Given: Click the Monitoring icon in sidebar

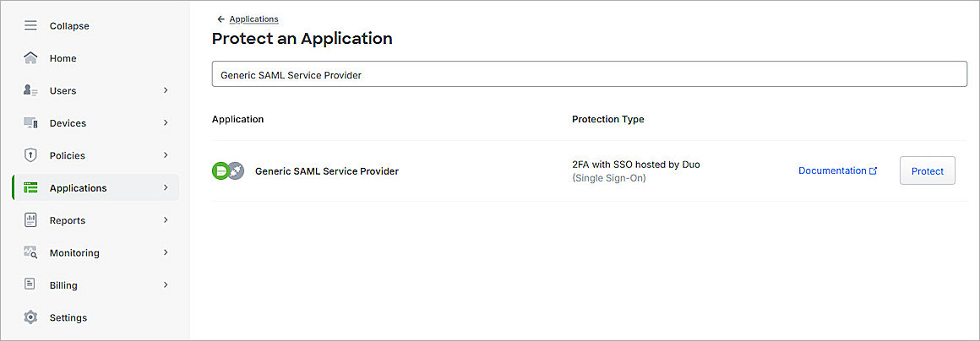Looking at the screenshot, I should pyautogui.click(x=30, y=252).
